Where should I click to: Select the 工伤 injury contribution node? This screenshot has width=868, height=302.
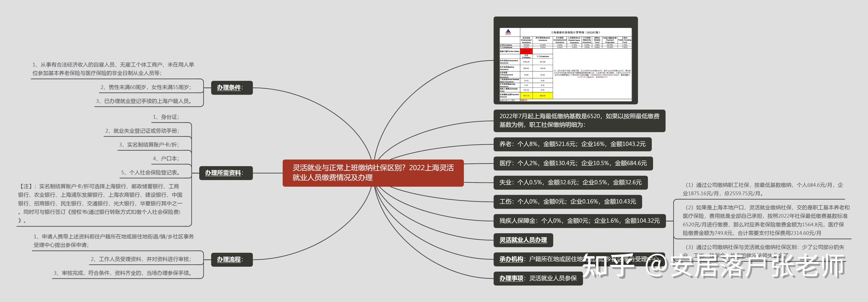[x=567, y=202]
